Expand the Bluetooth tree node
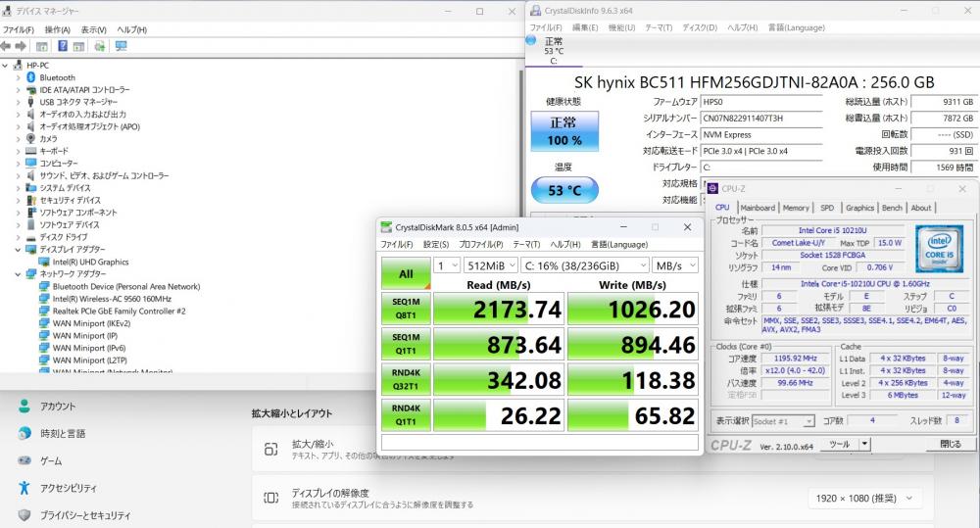980x528 pixels. click(18, 77)
